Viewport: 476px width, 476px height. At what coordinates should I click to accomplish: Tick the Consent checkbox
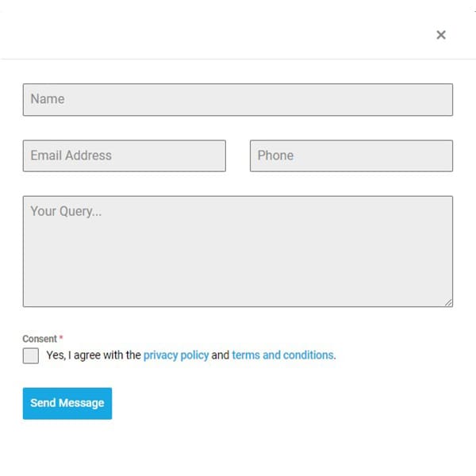31,355
